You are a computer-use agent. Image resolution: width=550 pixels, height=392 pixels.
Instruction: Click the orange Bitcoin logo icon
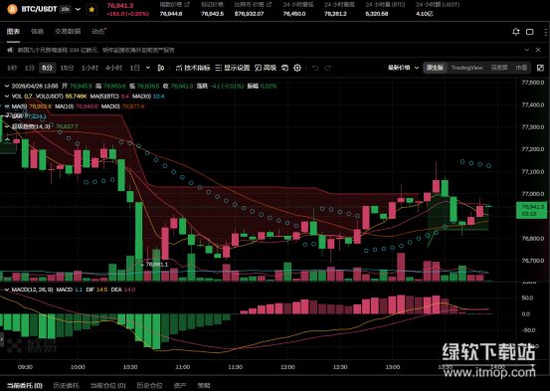point(12,9)
